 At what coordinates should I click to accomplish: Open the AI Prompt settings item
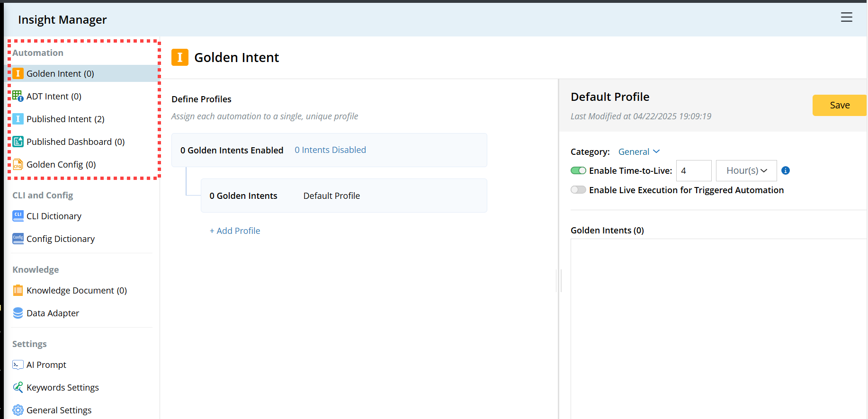point(46,365)
